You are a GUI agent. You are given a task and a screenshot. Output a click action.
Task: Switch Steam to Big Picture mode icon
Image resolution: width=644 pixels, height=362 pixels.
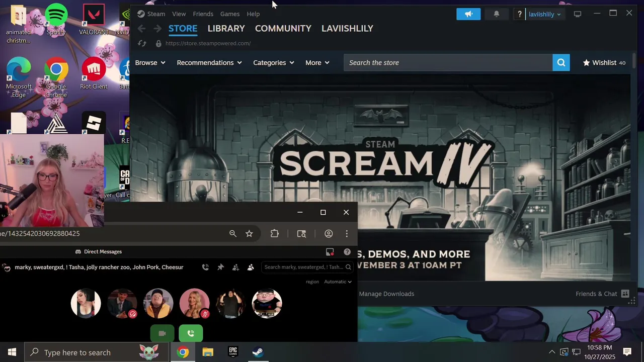coord(578,14)
